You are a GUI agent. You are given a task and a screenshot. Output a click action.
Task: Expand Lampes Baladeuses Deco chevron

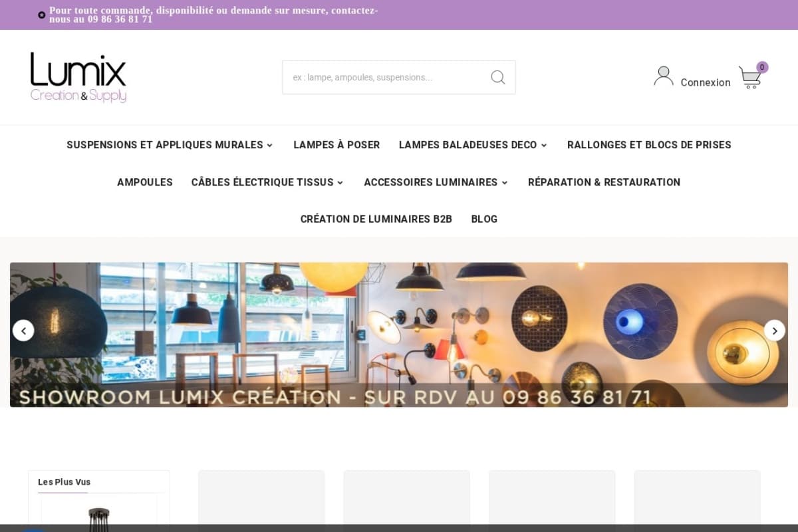tap(544, 146)
